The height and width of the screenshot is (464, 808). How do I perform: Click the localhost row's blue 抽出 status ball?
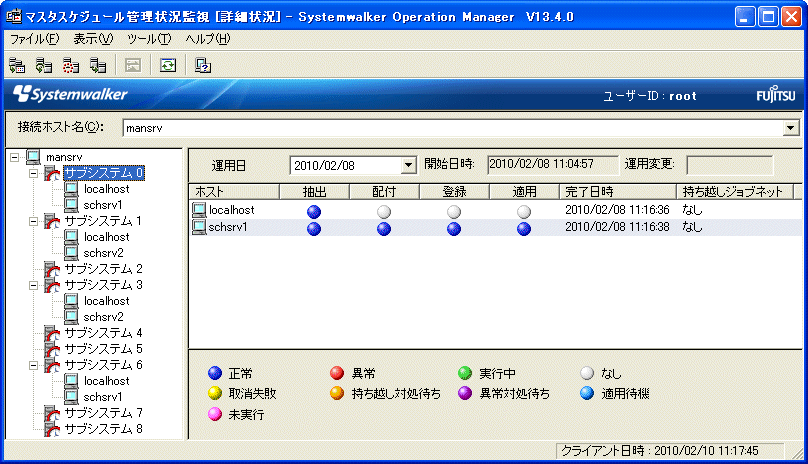click(x=314, y=211)
